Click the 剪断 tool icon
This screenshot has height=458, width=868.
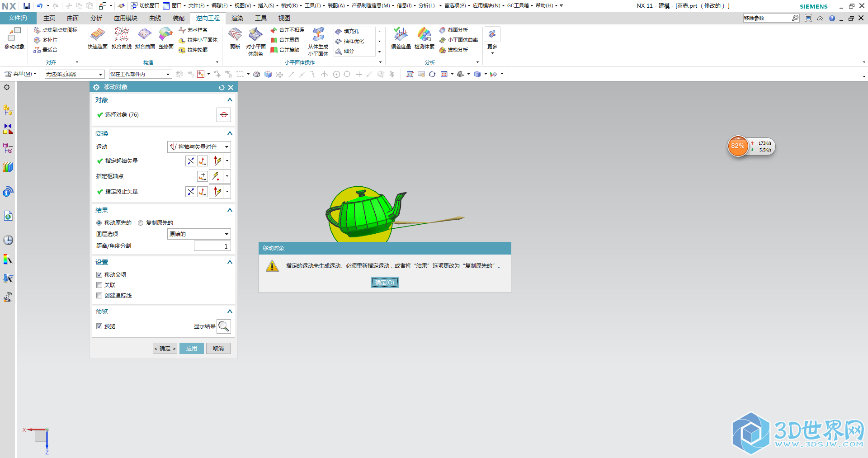[235, 34]
